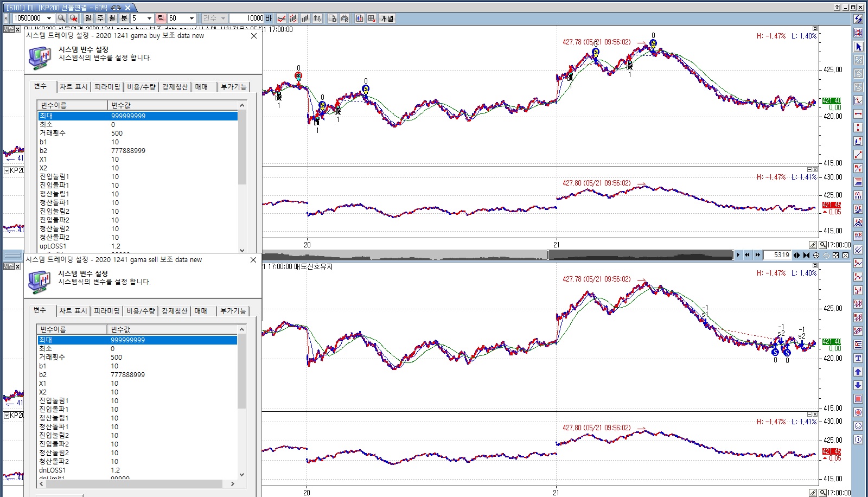This screenshot has height=497, width=868.
Task: Open 비용/수량 tab in sell settings dialog
Action: coord(141,311)
